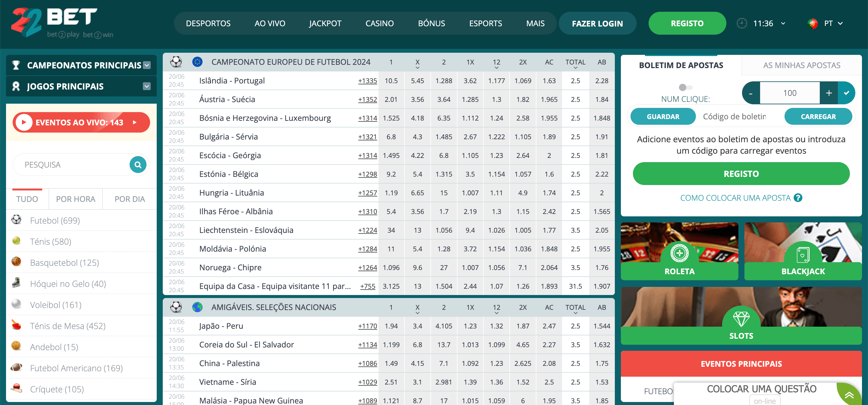The width and height of the screenshot is (868, 405).
Task: Click the checkmark confirm button by stake
Action: coord(846,93)
